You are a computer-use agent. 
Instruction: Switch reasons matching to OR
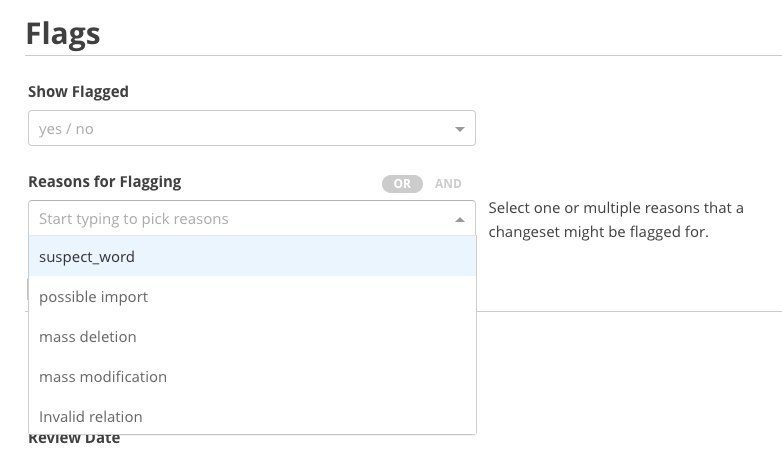point(402,184)
